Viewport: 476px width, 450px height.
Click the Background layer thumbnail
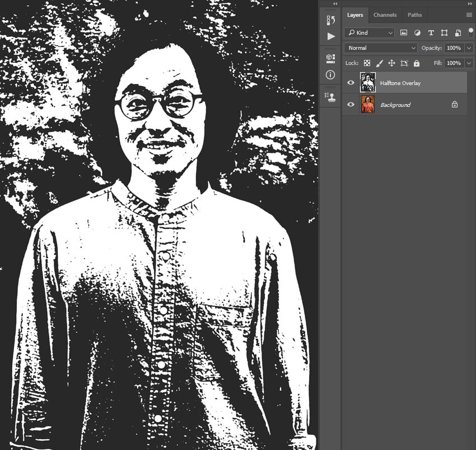click(x=368, y=104)
